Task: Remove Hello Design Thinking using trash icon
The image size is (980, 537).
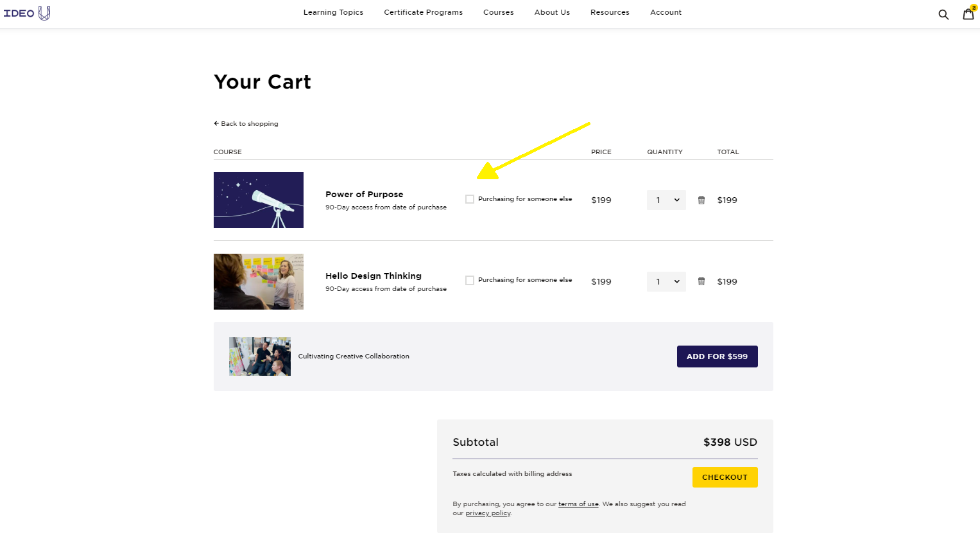Action: (701, 281)
